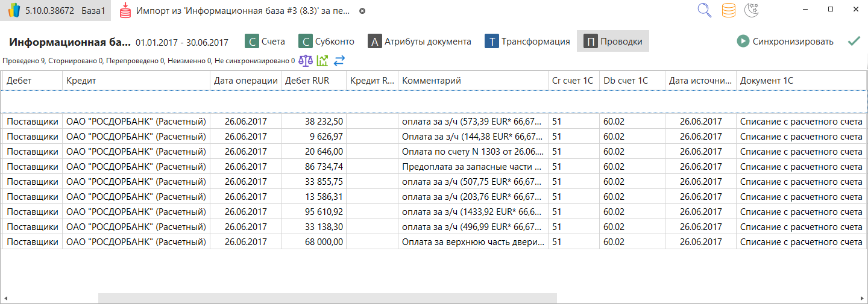Switch to the Счета tab
The height and width of the screenshot is (304, 868).
click(x=265, y=42)
